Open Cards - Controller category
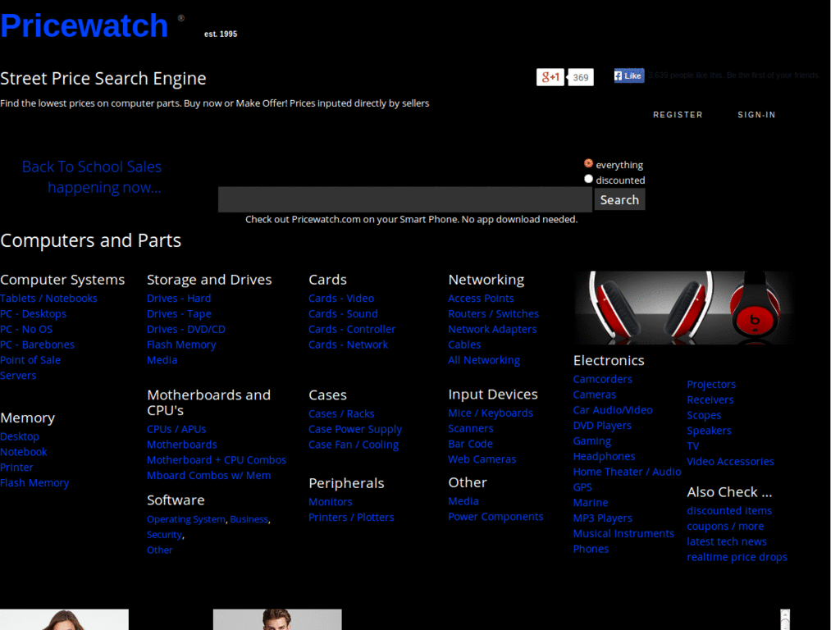840x630 pixels. point(352,330)
